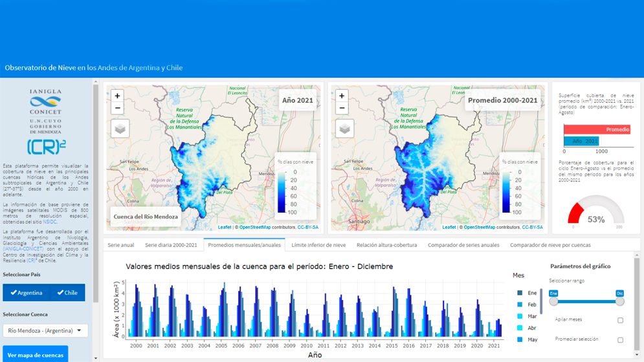Click the Cuenca del Río Mendoza label
Image resolution: width=644 pixels, height=362 pixels.
coord(146,217)
